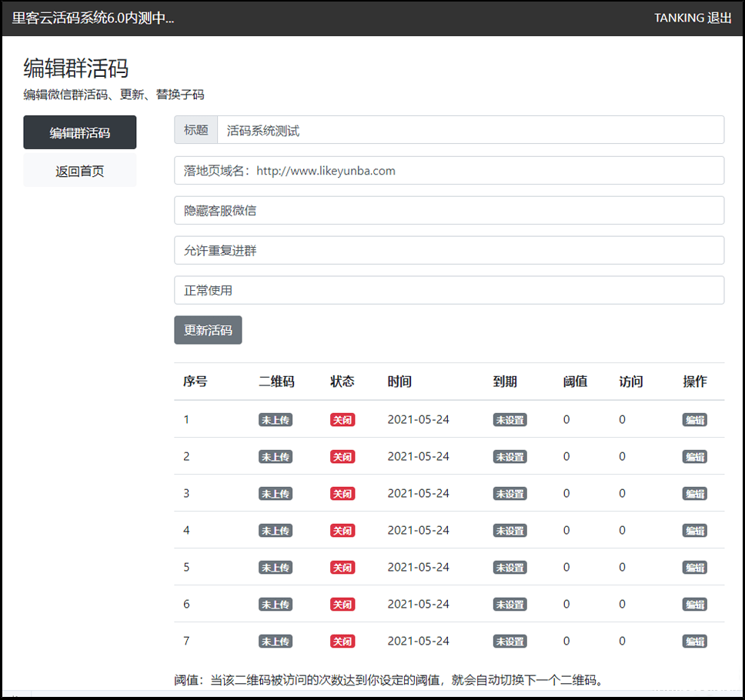Click the red 关闭 badge in row 5
The height and width of the screenshot is (700, 745).
point(342,567)
